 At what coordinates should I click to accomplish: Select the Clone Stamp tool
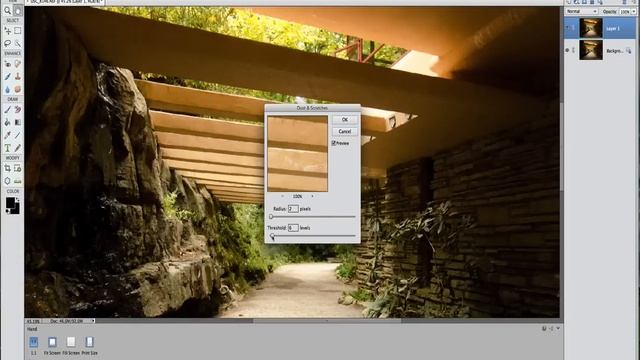click(x=18, y=76)
